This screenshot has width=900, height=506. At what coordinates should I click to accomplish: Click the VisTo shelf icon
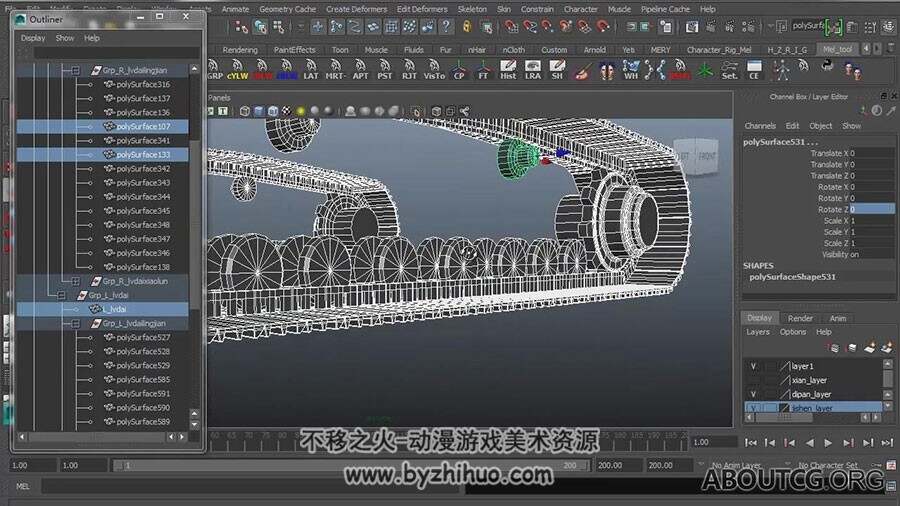click(x=435, y=70)
